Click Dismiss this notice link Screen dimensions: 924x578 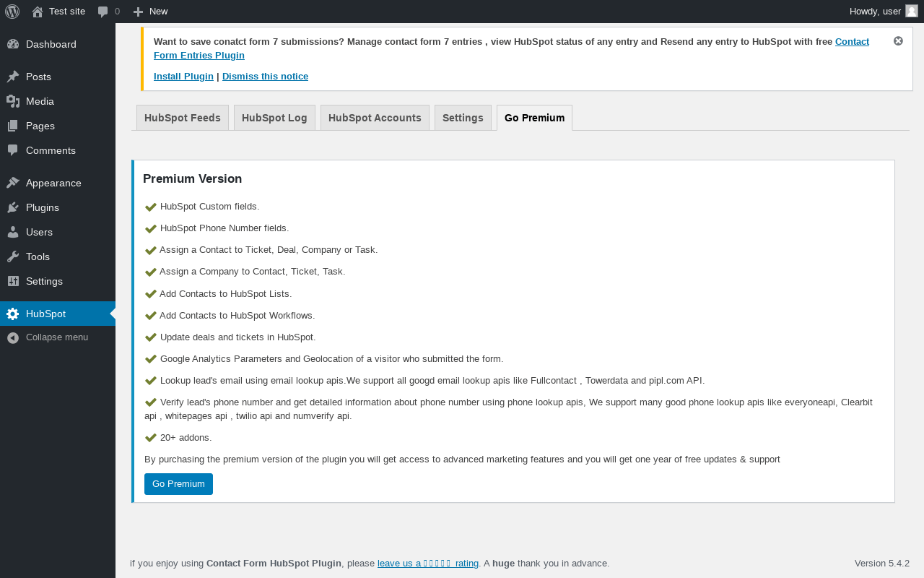[x=265, y=77]
